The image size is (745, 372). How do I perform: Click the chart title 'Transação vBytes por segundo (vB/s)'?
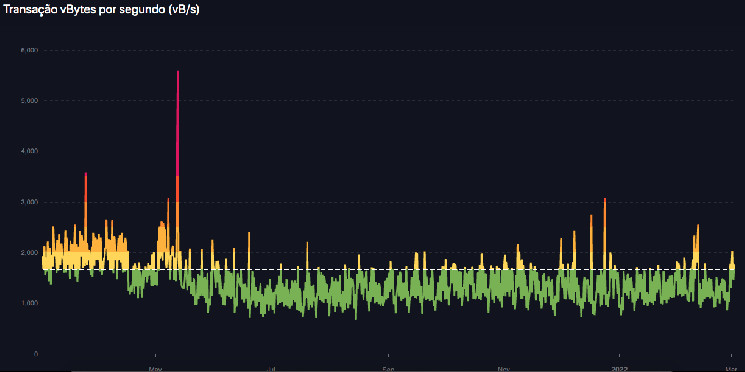click(101, 10)
